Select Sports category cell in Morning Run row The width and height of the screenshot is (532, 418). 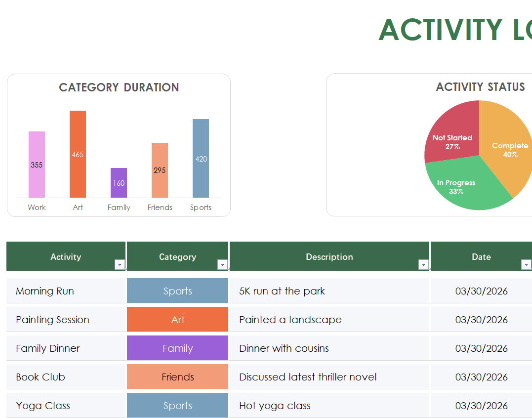pos(177,291)
